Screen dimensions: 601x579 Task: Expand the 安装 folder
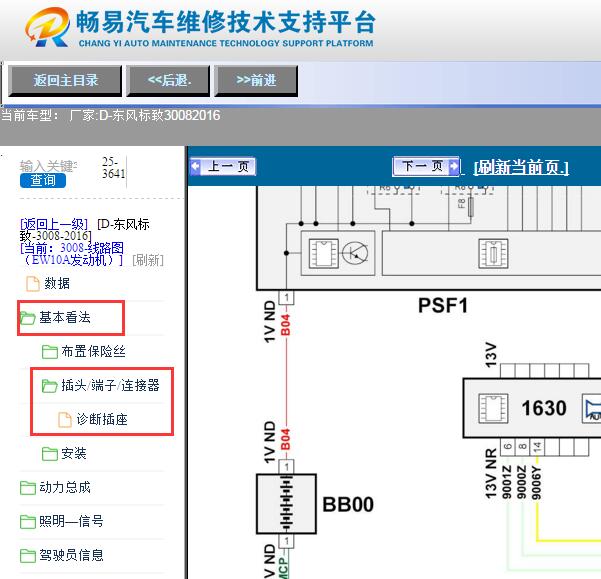coord(74,453)
